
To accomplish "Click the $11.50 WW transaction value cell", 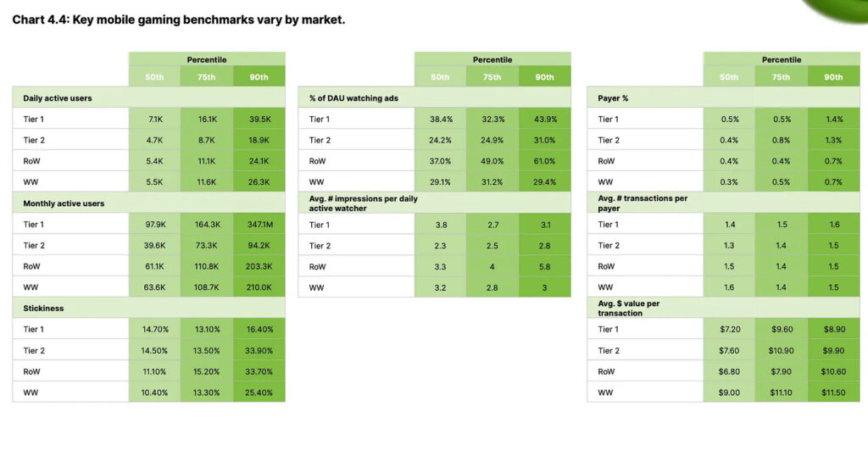I will (833, 393).
